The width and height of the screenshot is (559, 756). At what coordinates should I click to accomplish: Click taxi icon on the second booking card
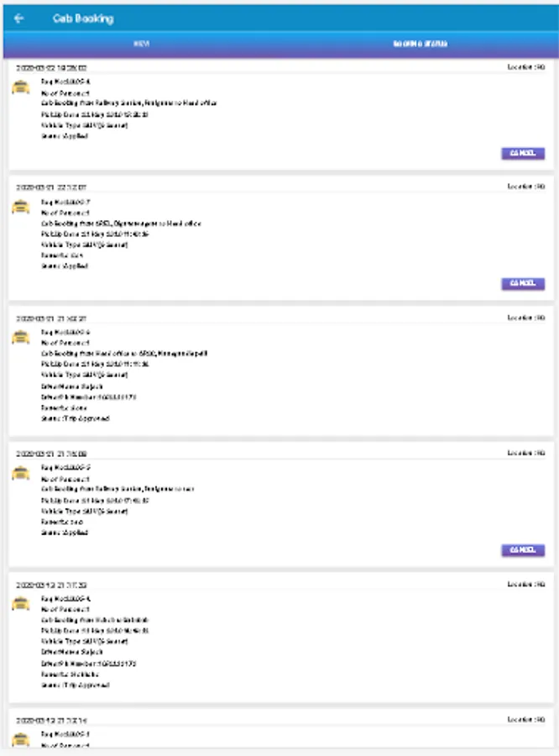[20, 207]
